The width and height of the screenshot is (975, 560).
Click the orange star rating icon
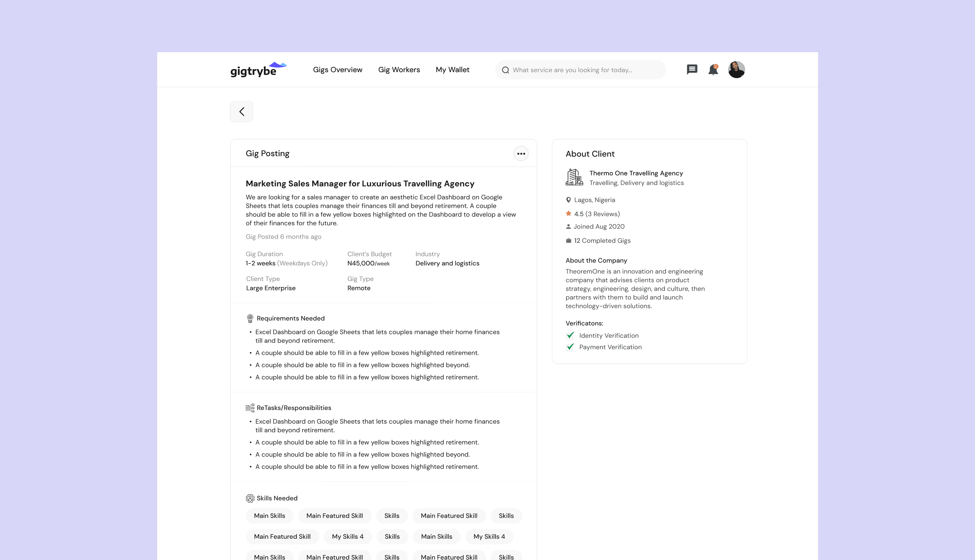tap(568, 213)
